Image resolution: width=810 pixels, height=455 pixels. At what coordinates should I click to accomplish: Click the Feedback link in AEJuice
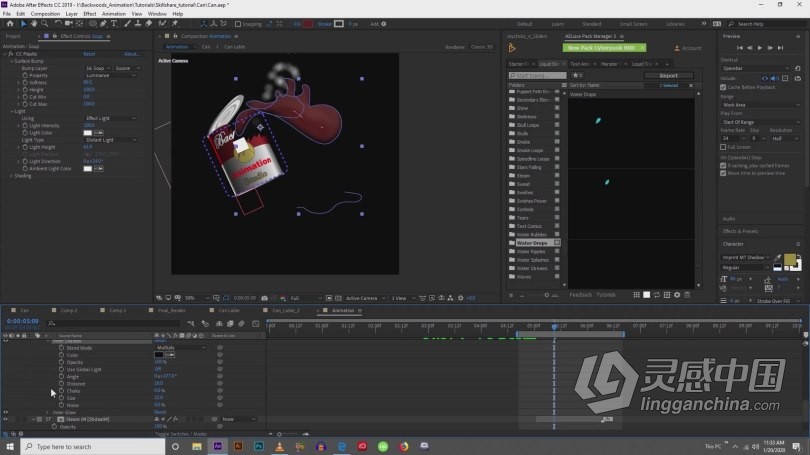click(580, 295)
